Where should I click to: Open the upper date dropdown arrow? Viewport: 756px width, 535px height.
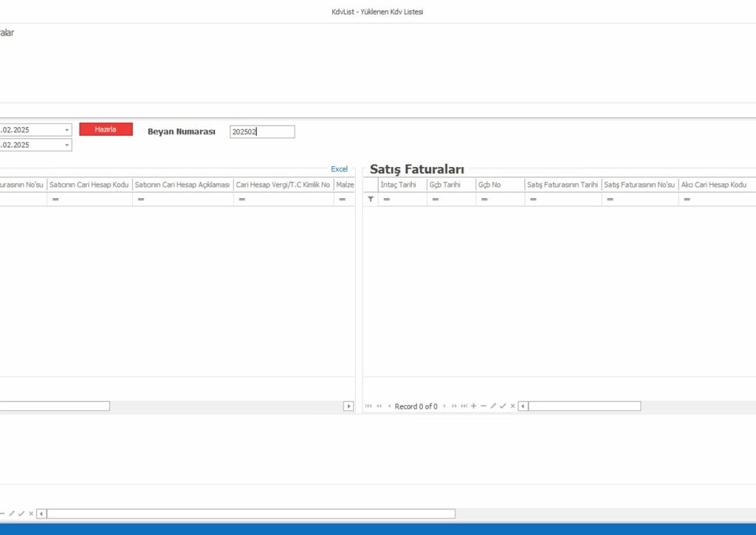pos(66,130)
